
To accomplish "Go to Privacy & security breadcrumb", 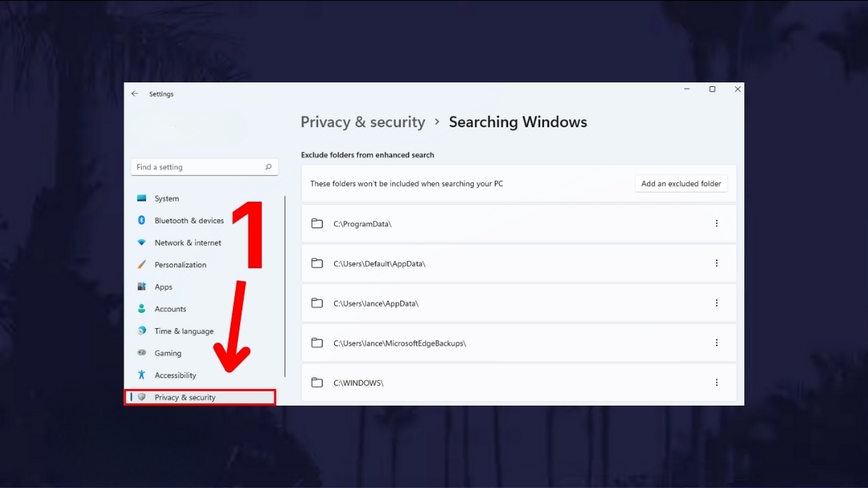I will coord(362,122).
